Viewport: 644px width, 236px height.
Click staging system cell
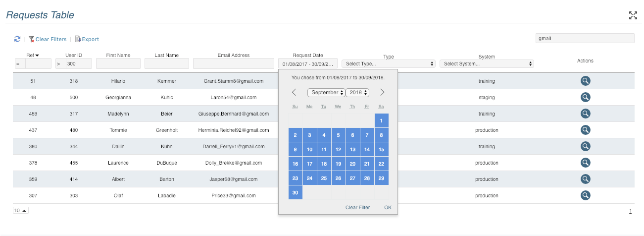(487, 97)
